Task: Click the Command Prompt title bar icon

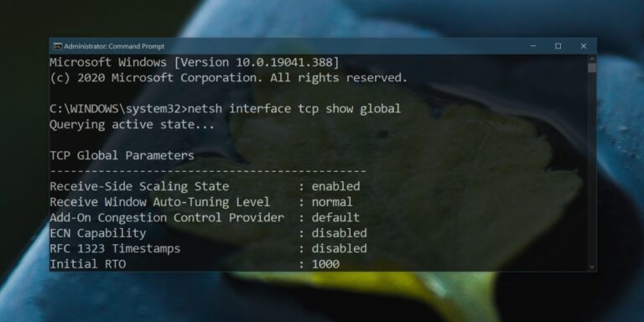Action: tap(58, 46)
